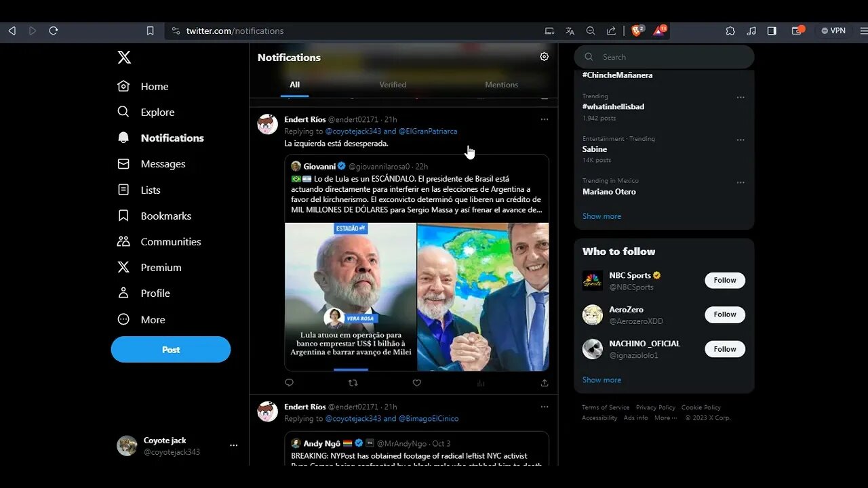Open options for Mariano Otero trend
Image resolution: width=868 pixels, height=488 pixels.
[x=741, y=182]
